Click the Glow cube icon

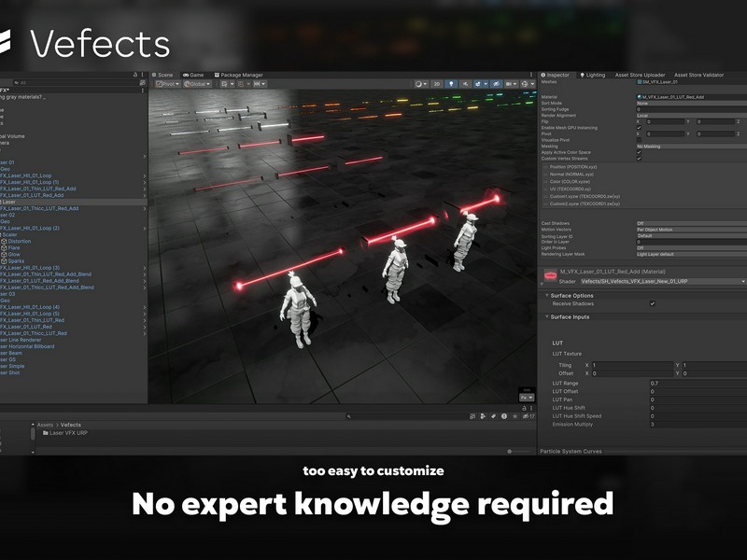[x=4, y=254]
